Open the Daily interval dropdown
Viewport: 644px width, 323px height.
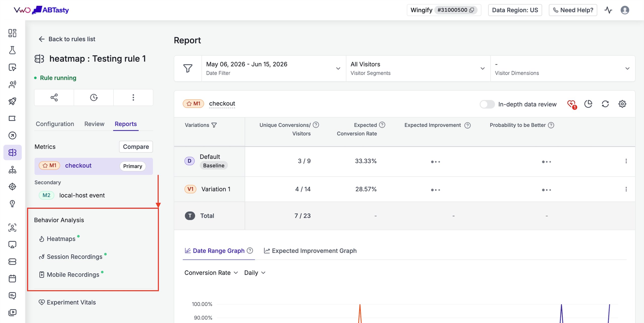click(255, 273)
